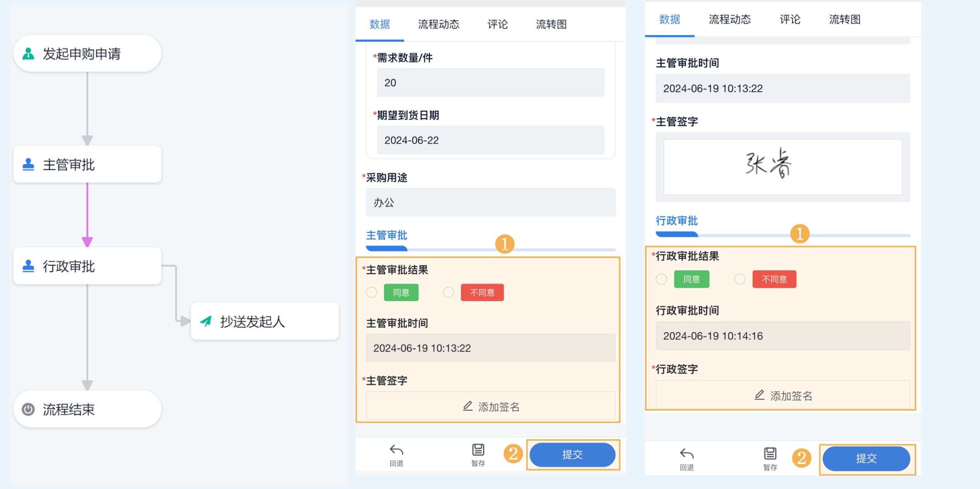Viewport: 980px width, 489px height.
Task: Open 流转图 tab in right panel
Action: pos(844,19)
